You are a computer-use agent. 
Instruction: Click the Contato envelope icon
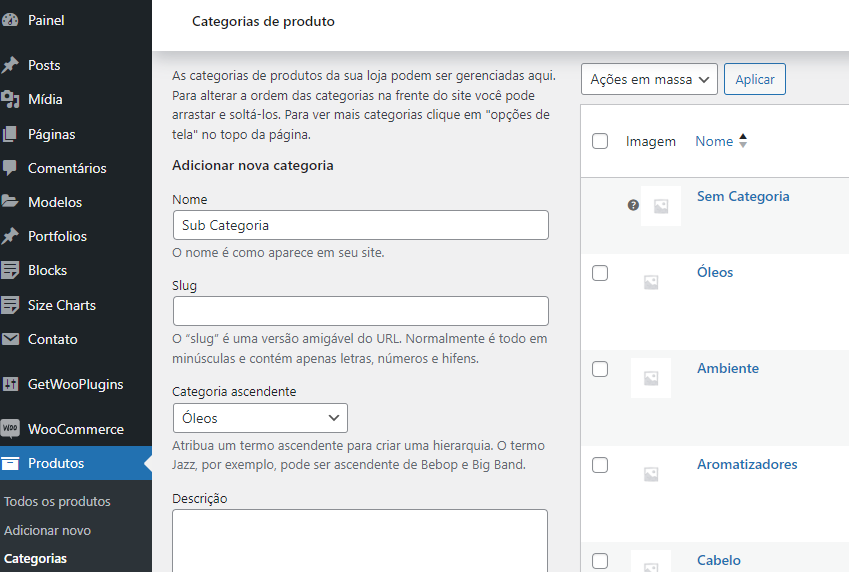click(x=11, y=339)
